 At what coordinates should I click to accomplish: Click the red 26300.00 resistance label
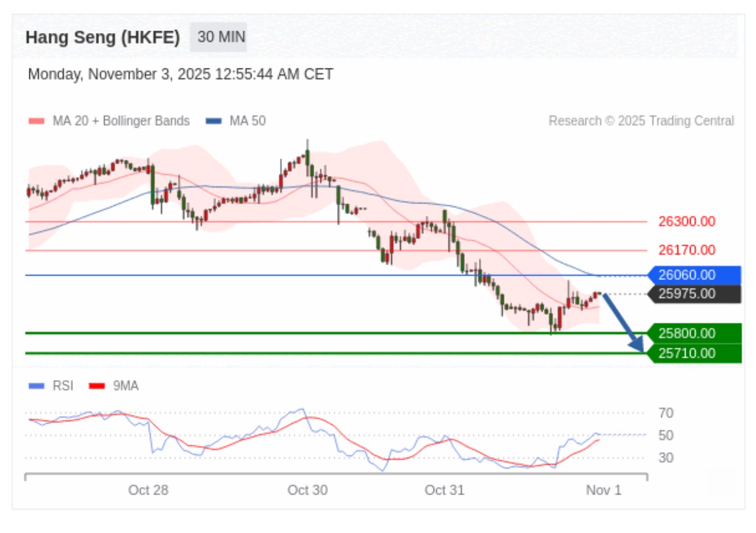(686, 221)
